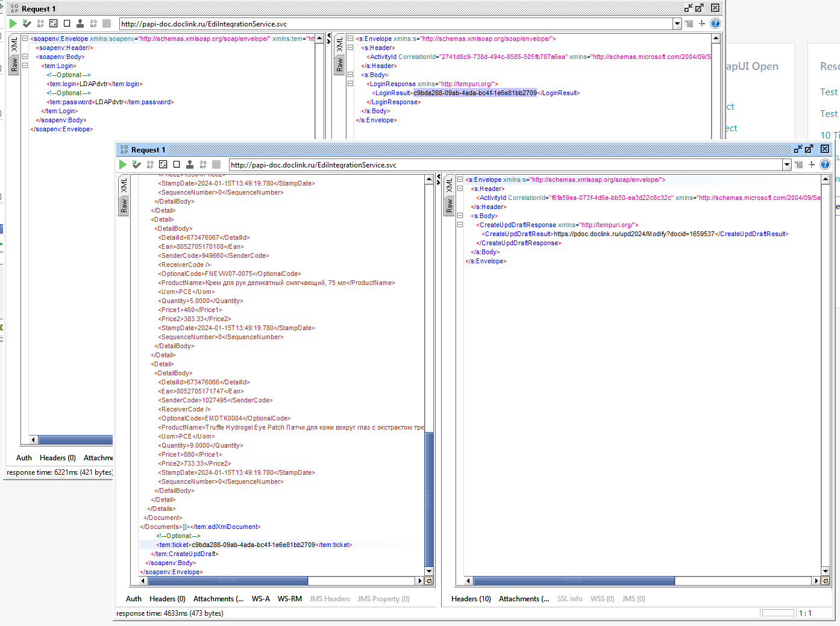840x626 pixels.
Task: Click gray tab-layout icon, front window toolbar
Action: coord(799,164)
